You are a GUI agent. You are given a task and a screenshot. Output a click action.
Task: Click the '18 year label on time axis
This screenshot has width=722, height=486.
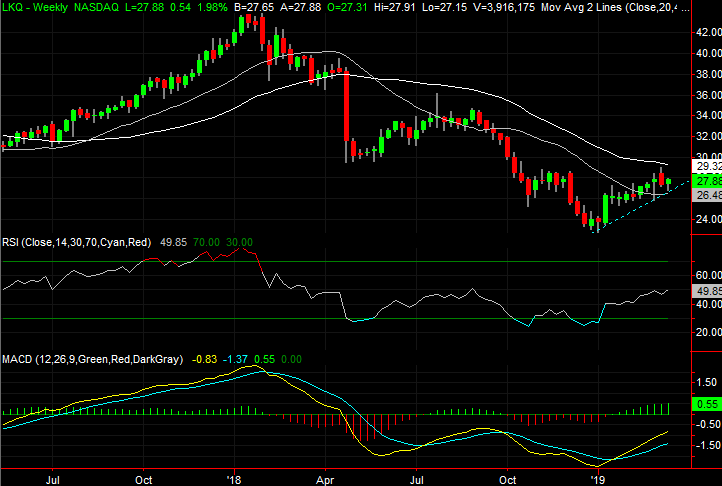[234, 480]
